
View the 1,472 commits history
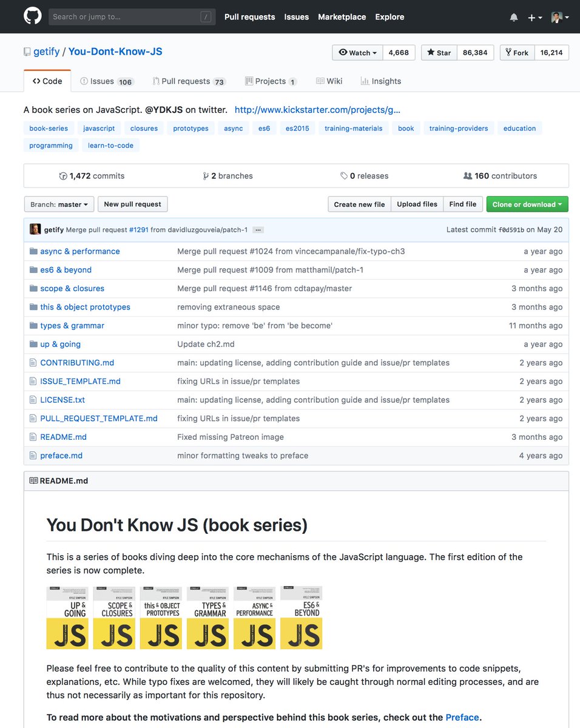[92, 176]
